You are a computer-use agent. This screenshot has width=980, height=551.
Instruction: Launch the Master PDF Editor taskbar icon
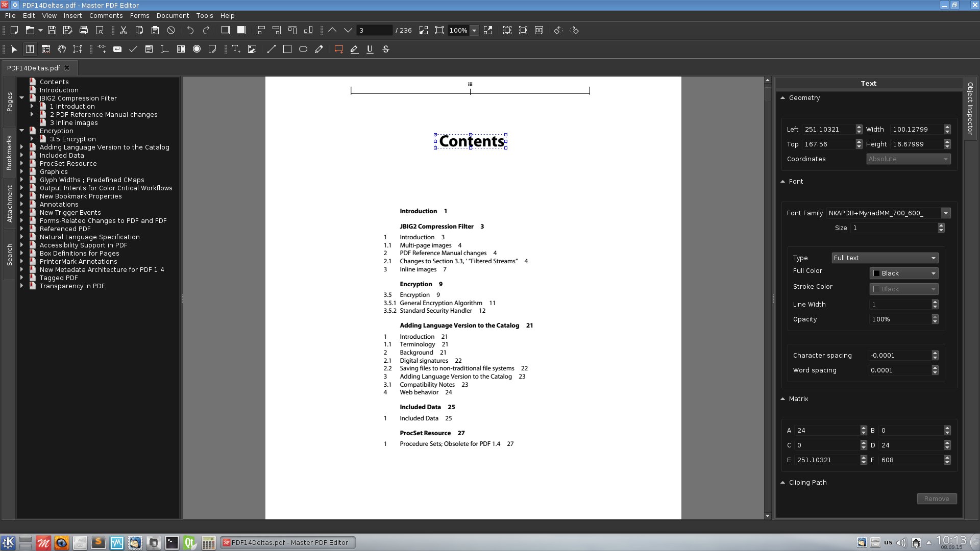(x=44, y=542)
